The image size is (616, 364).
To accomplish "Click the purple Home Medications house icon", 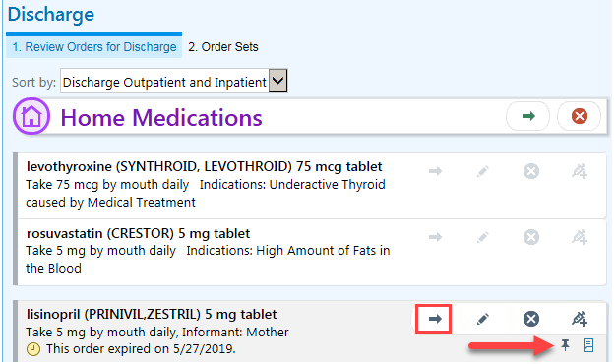I will pos(31,116).
